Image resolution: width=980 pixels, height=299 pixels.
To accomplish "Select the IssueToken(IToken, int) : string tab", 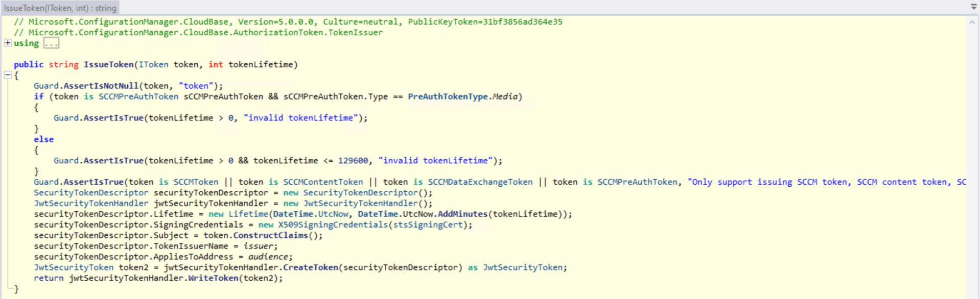I will point(60,8).
